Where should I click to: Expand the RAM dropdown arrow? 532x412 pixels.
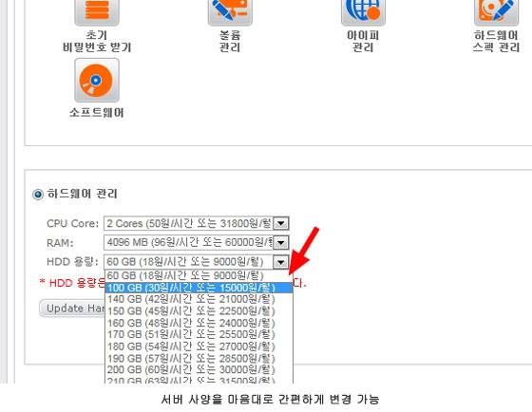point(281,243)
